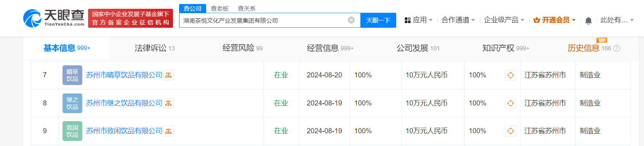The width and height of the screenshot is (644, 146).
Task: Clear the search box with the X icon
Action: coord(351,20)
